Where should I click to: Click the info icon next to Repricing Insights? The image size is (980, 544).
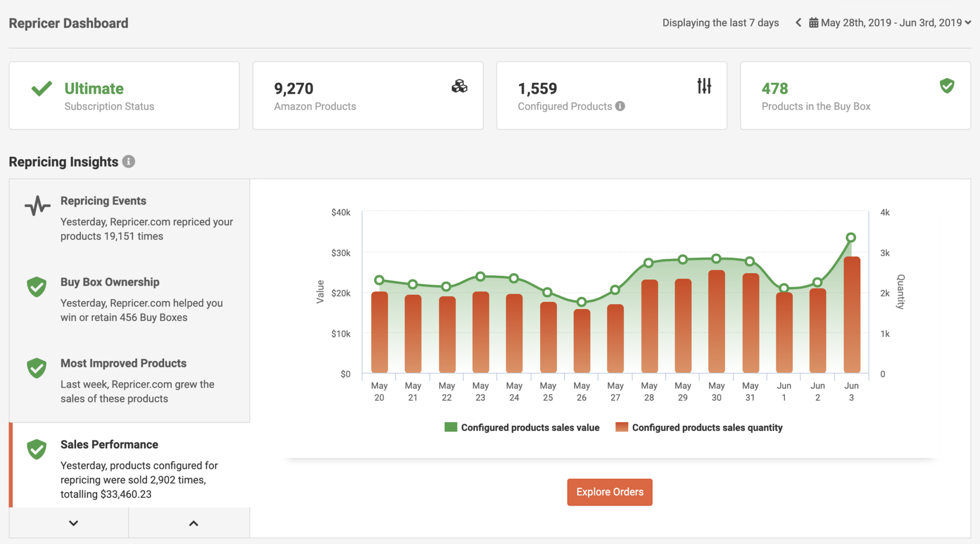[x=128, y=162]
